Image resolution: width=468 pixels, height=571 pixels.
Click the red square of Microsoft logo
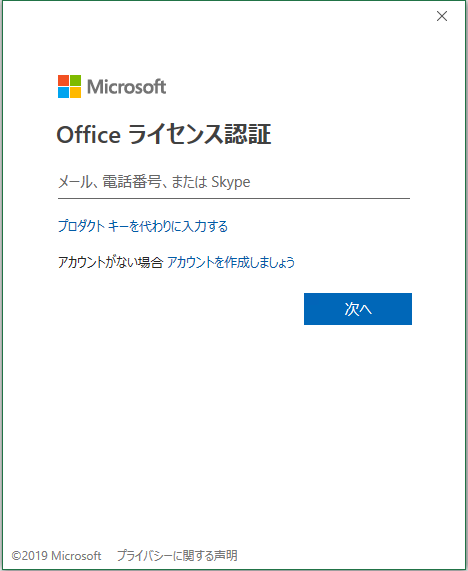tap(63, 80)
